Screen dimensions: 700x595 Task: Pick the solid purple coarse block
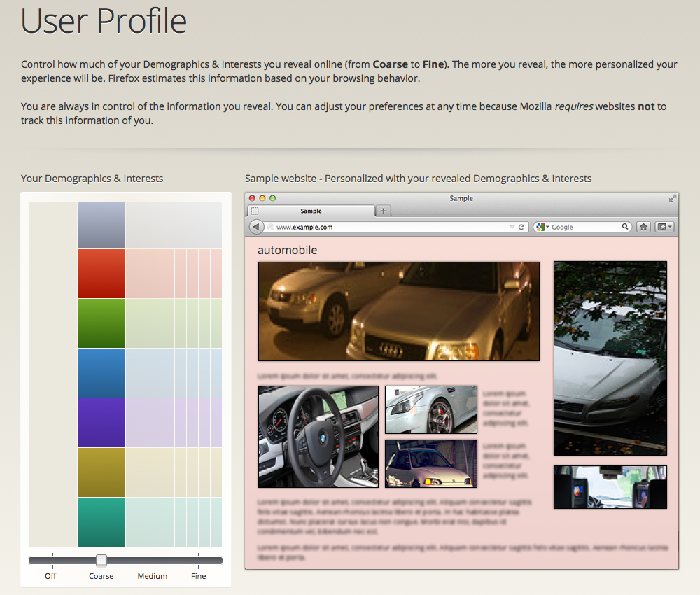coord(101,423)
